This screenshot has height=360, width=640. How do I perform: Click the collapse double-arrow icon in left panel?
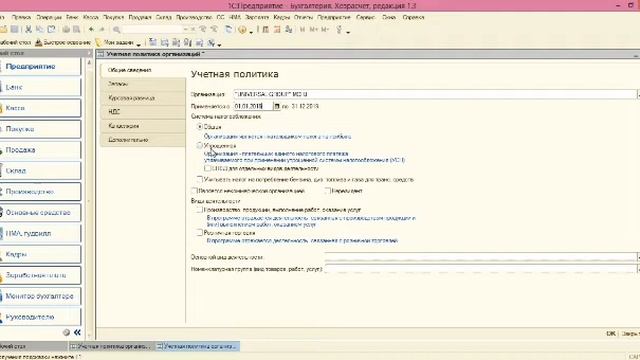click(77, 332)
